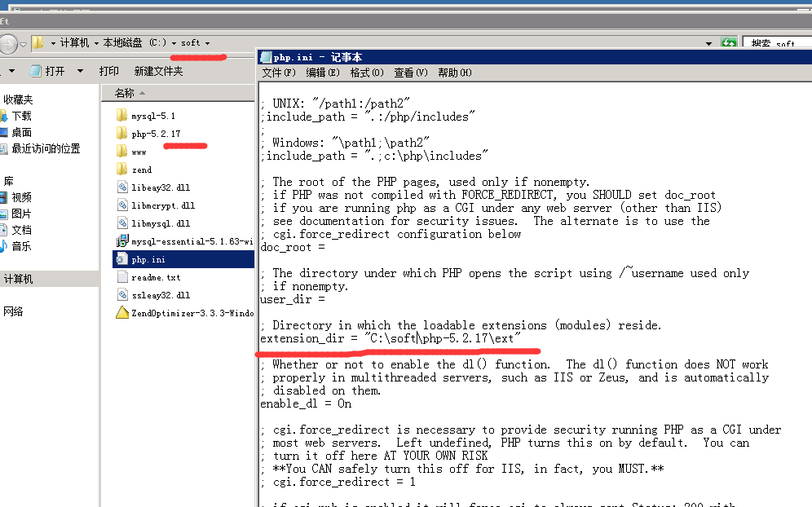Click the www folder icon

(122, 152)
